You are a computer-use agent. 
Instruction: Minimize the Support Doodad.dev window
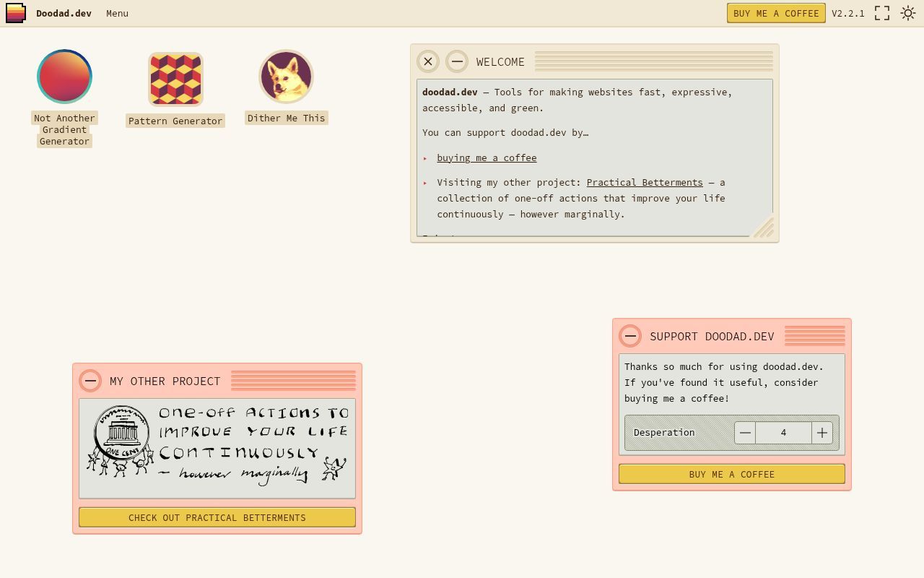(630, 336)
